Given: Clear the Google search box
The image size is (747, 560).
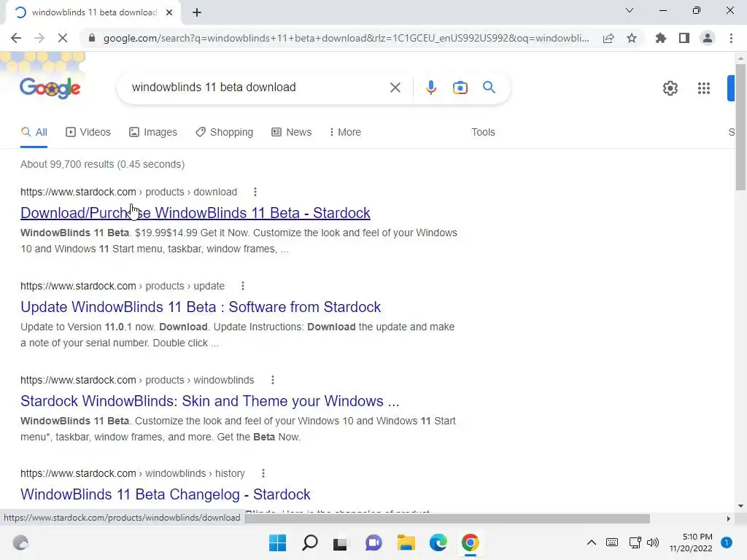Looking at the screenshot, I should click(x=395, y=87).
